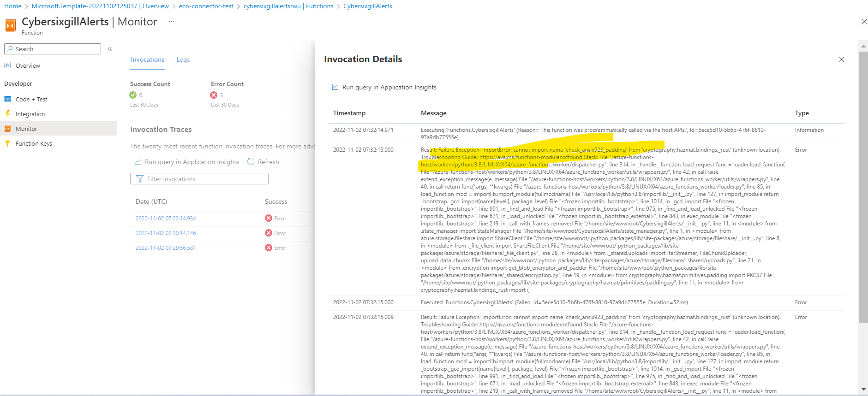This screenshot has height=396, width=868.
Task: Open Overview in the sidebar
Action: point(28,65)
